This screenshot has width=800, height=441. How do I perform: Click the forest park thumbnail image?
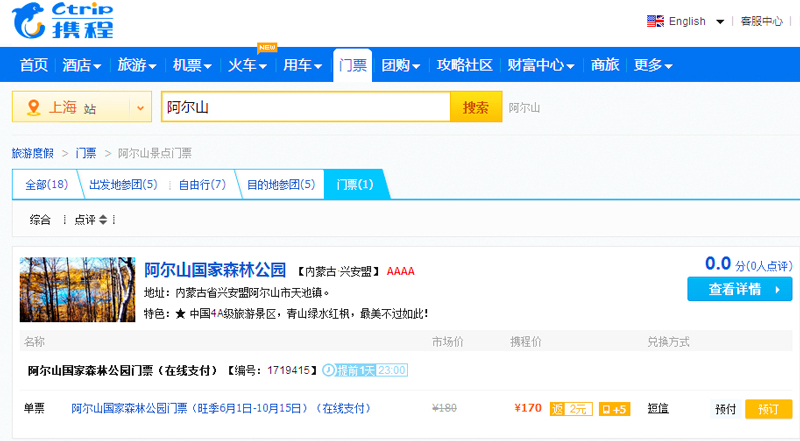pyautogui.click(x=78, y=289)
